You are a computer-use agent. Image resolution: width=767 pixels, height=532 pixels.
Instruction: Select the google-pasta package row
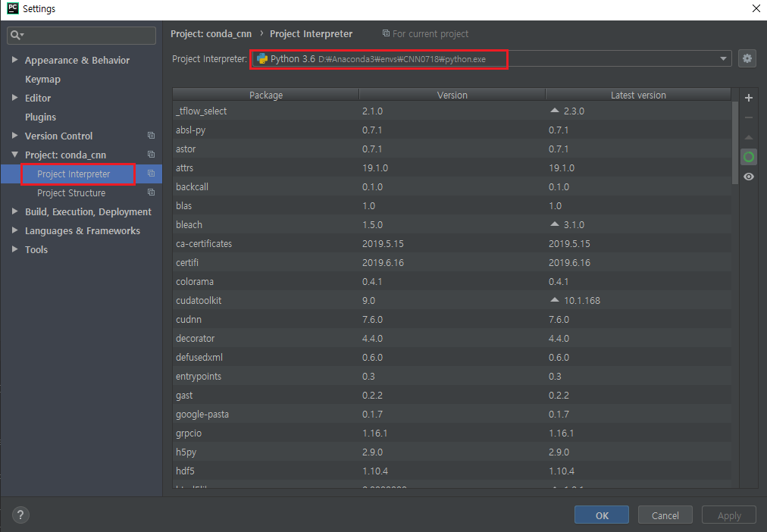(x=452, y=415)
